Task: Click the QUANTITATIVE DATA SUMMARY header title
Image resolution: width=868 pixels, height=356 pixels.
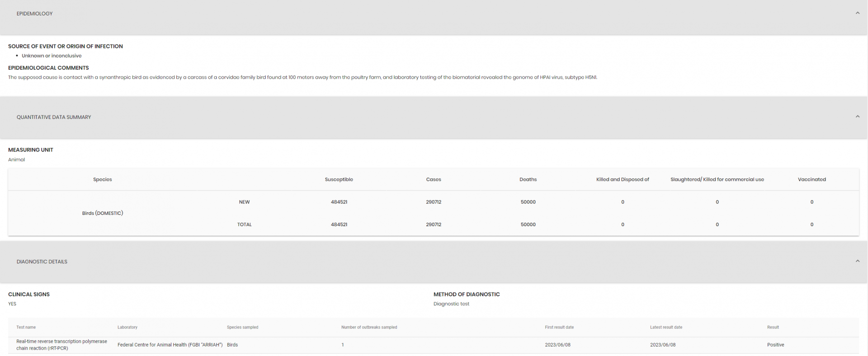Action: (x=54, y=117)
